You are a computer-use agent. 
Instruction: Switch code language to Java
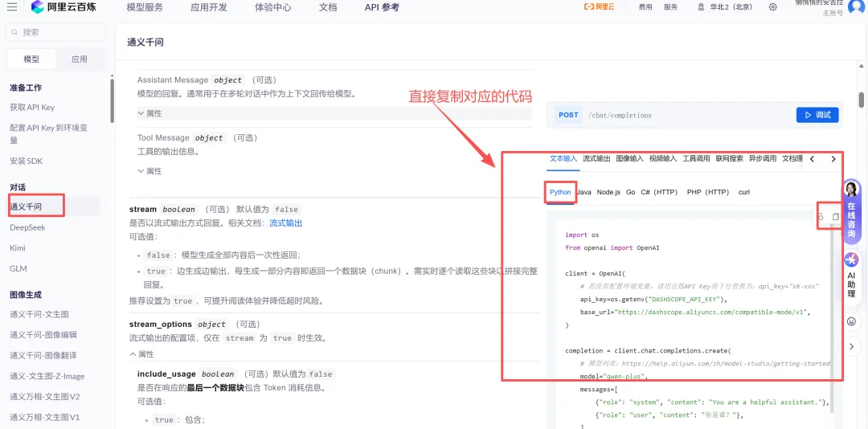583,192
